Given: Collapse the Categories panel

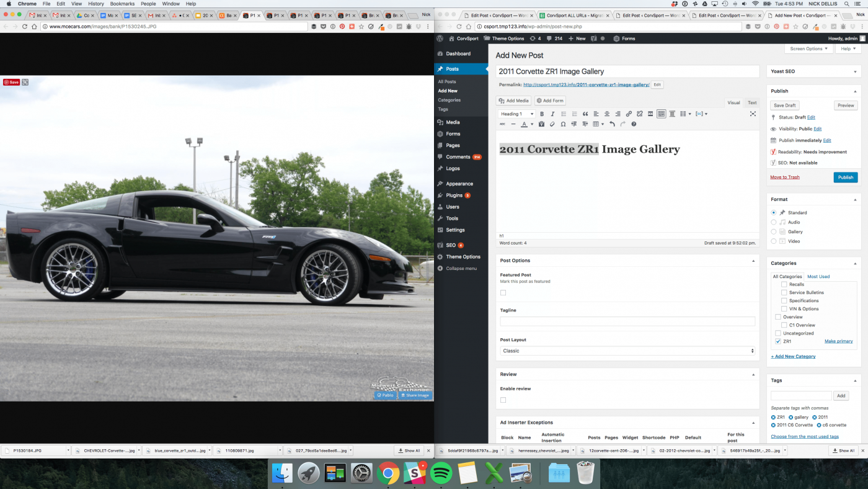Looking at the screenshot, I should coord(856,263).
